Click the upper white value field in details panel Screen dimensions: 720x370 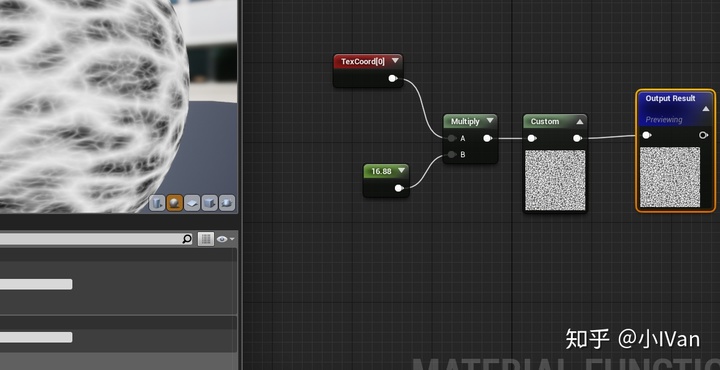[x=36, y=284]
